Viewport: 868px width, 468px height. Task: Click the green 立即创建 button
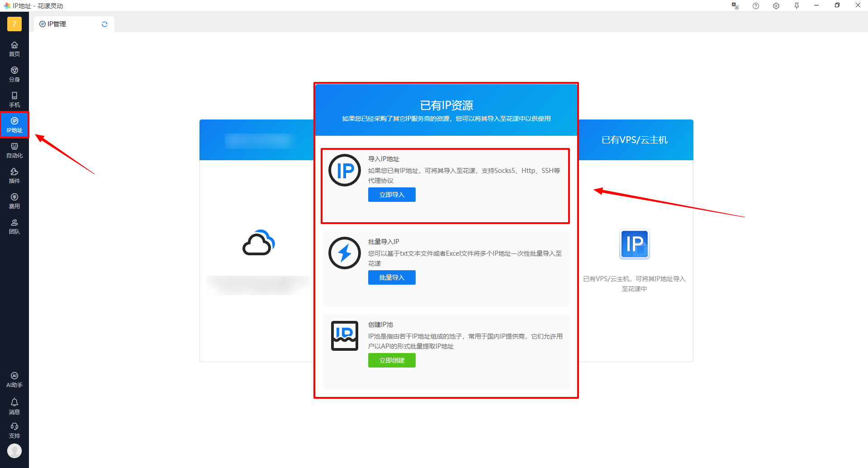pyautogui.click(x=392, y=360)
